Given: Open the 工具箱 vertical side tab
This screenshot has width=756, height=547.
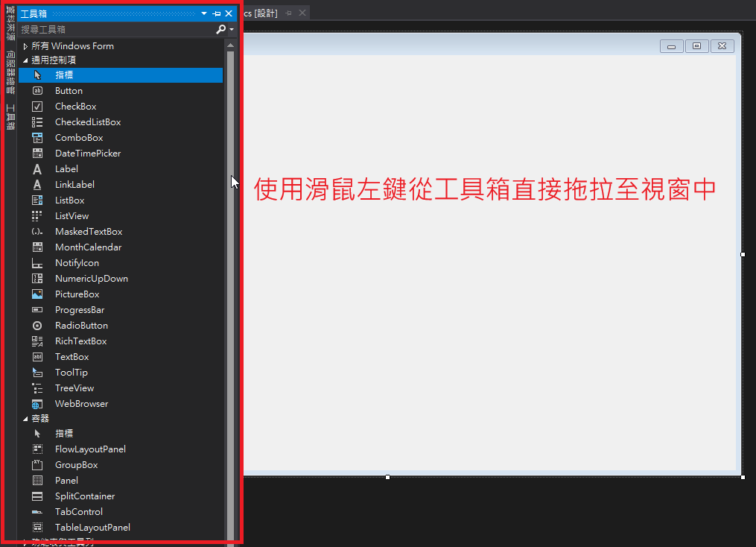Looking at the screenshot, I should tap(10, 118).
